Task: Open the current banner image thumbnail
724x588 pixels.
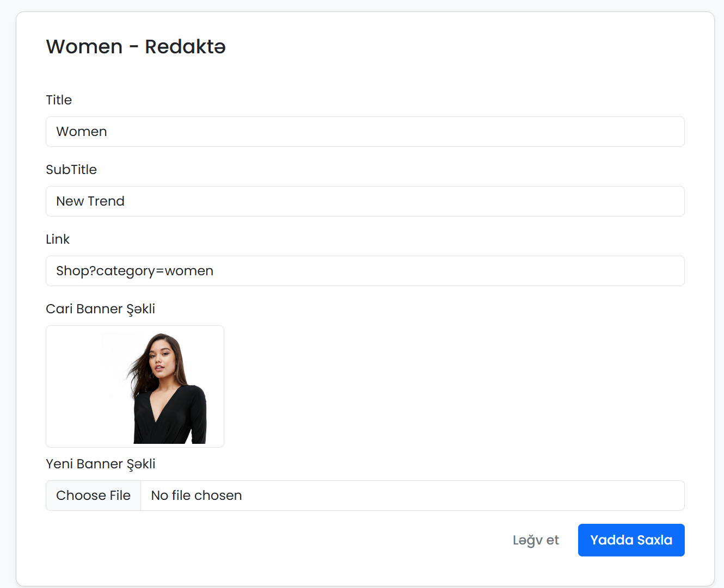Action: point(135,386)
